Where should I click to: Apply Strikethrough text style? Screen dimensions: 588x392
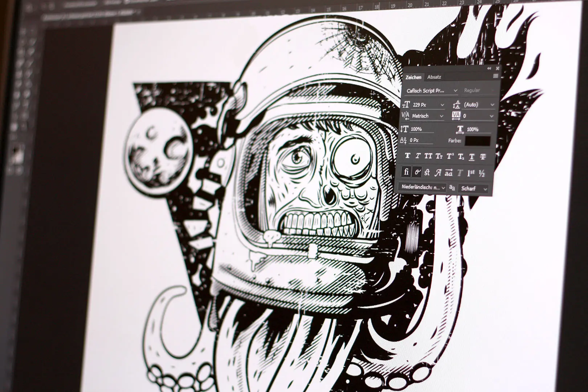click(483, 157)
